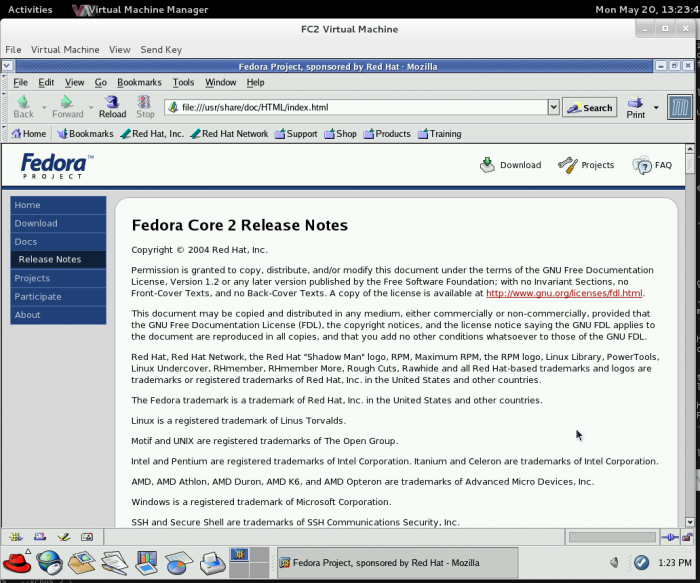Open the Red Hat main menu icon

[x=17, y=563]
